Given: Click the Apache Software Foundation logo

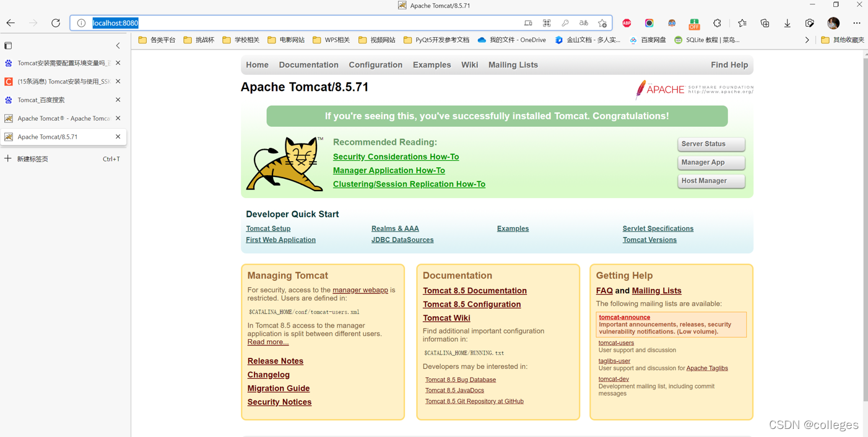Looking at the screenshot, I should pos(694,90).
